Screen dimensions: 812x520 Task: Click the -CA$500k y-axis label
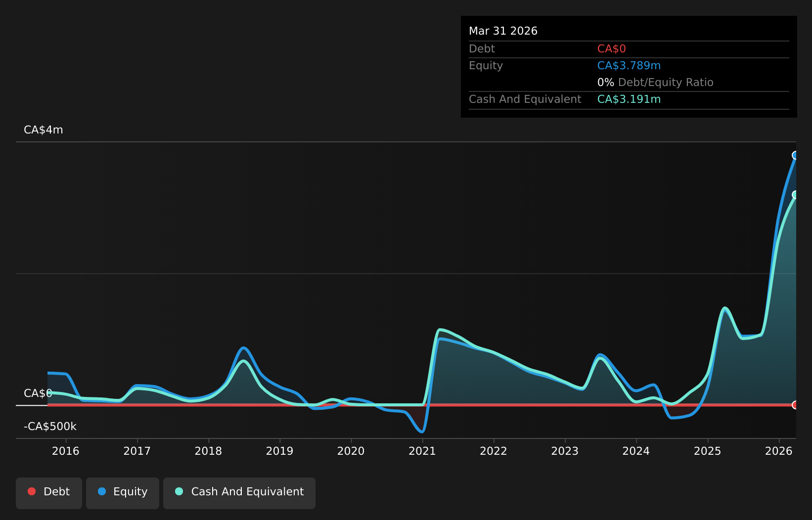click(50, 426)
